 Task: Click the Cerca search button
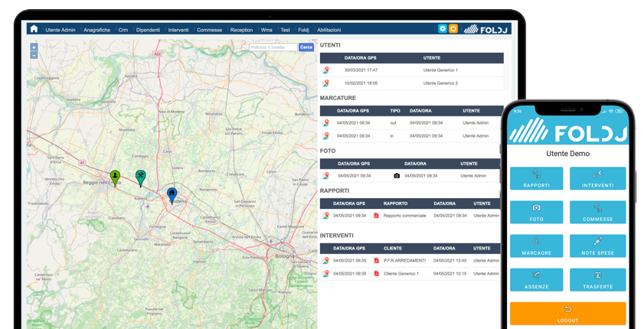306,47
